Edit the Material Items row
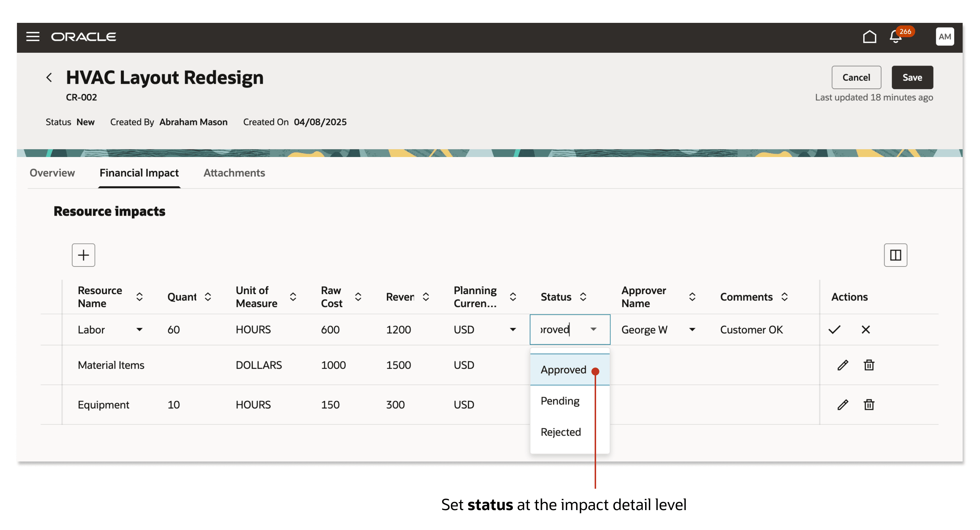 (842, 365)
